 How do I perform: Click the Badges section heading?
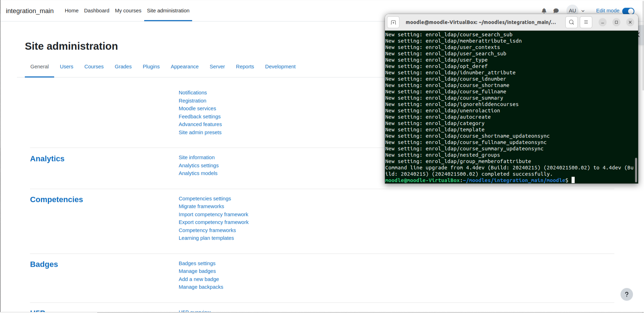pos(44,264)
